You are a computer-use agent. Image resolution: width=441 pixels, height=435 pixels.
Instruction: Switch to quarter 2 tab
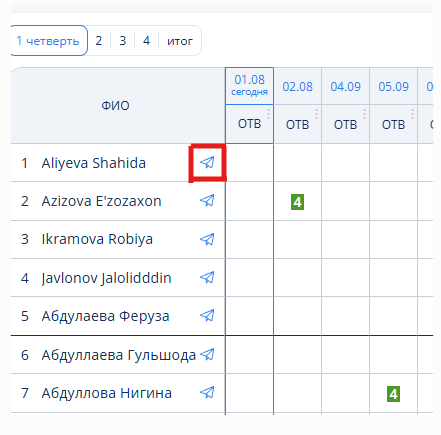[99, 41]
